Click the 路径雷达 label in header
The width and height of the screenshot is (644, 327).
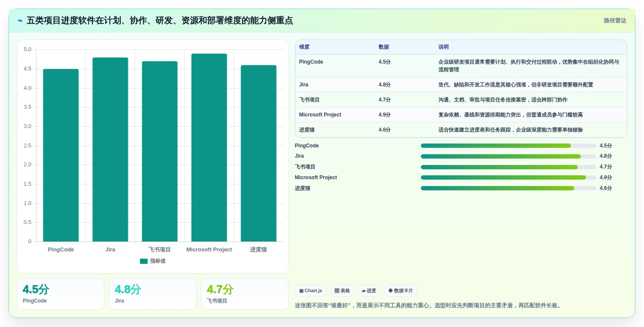click(615, 21)
